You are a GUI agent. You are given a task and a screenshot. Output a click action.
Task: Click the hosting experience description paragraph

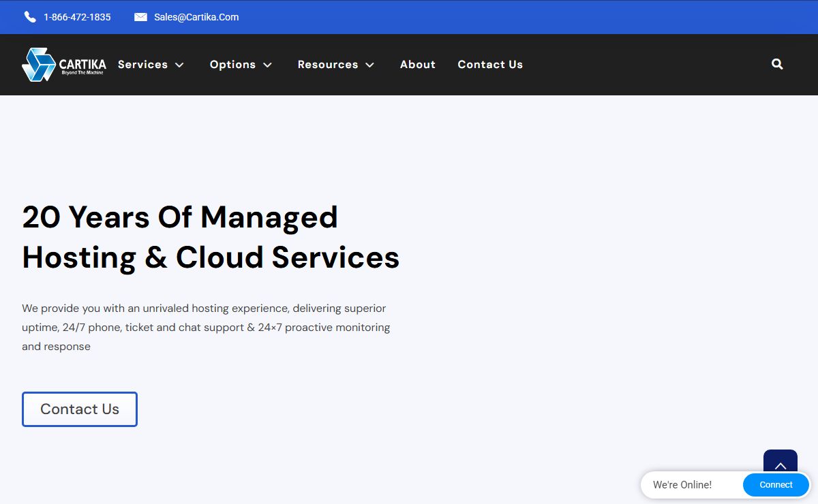coord(206,328)
